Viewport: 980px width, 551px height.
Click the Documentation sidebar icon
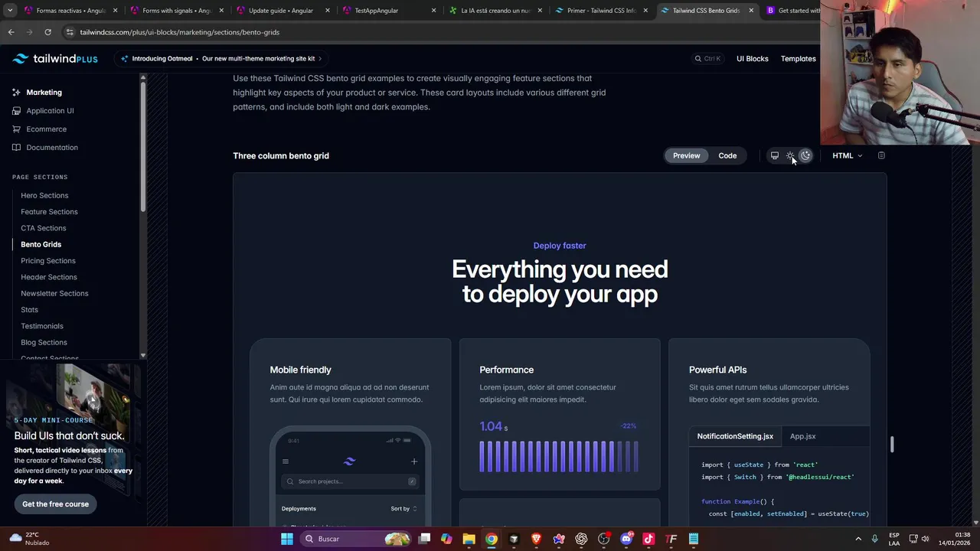(16, 148)
